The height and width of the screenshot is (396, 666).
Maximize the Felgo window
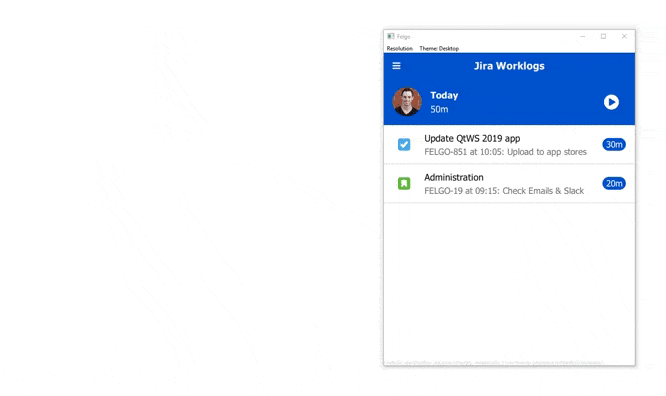pyautogui.click(x=604, y=37)
